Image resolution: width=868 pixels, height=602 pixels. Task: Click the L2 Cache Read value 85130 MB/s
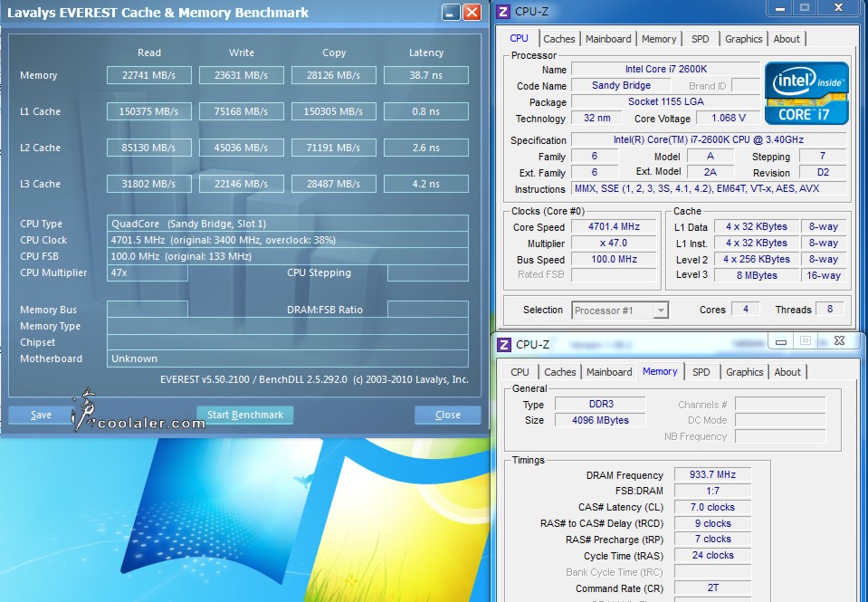pos(149,148)
